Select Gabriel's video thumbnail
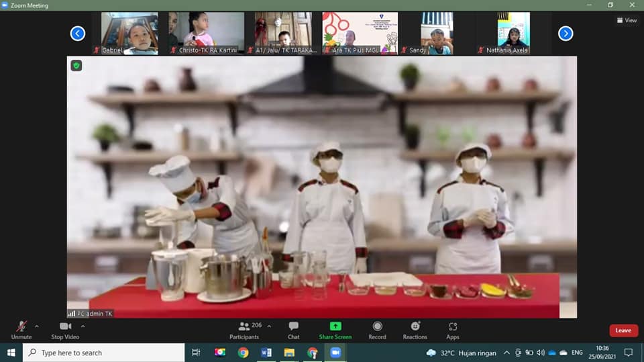Image resolution: width=644 pixels, height=362 pixels. point(129,33)
